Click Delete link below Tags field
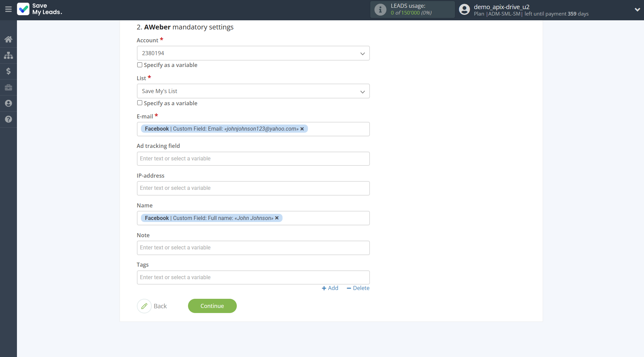644x357 pixels. [x=358, y=288]
